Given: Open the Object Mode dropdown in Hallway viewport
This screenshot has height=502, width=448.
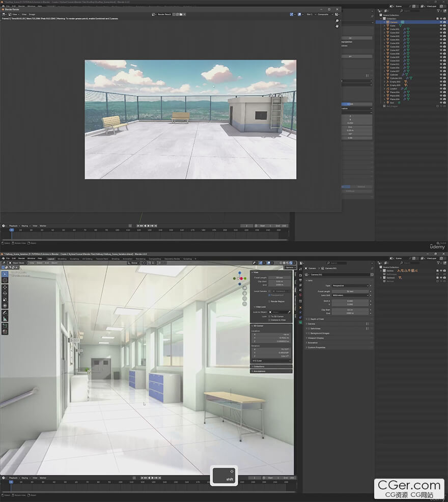Looking at the screenshot, I should [18, 263].
